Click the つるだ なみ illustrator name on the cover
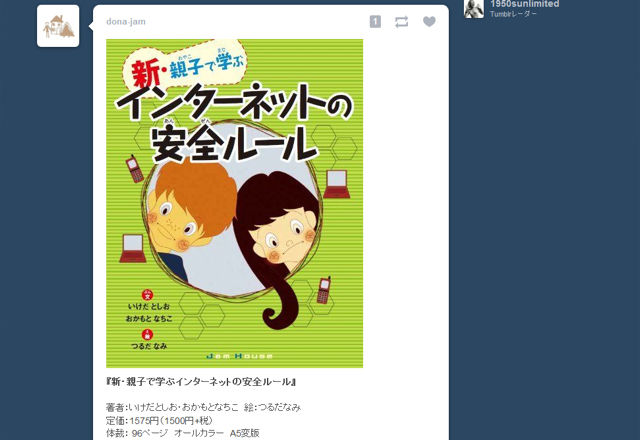The width and height of the screenshot is (640, 440). pyautogui.click(x=149, y=346)
